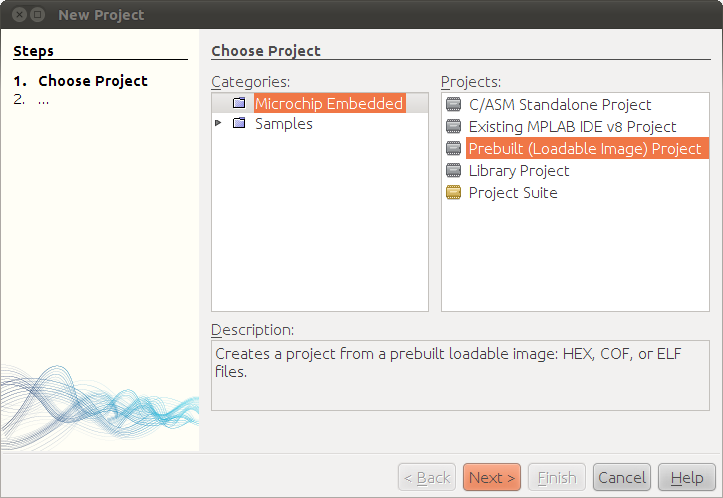This screenshot has width=723, height=498.
Task: Click the Library Project chip icon
Action: click(453, 171)
